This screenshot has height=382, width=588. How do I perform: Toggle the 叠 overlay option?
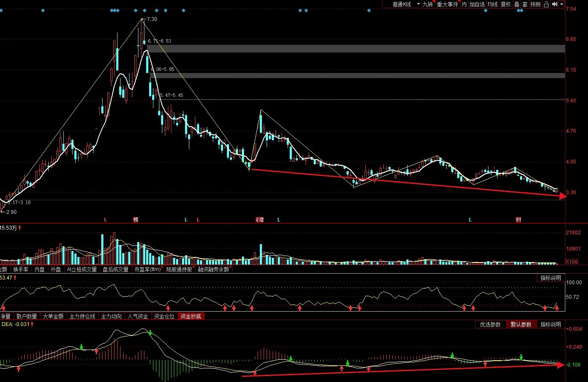(x=517, y=4)
